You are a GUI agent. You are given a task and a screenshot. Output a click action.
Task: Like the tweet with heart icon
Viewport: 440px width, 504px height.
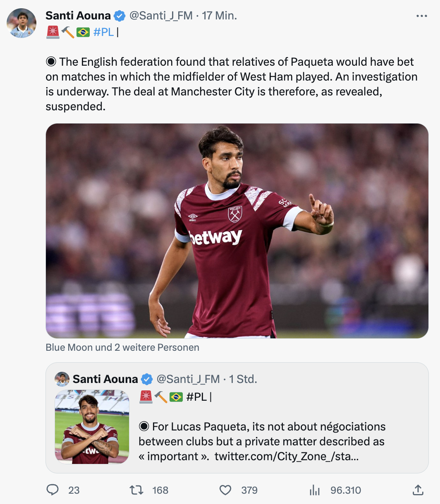[225, 490]
